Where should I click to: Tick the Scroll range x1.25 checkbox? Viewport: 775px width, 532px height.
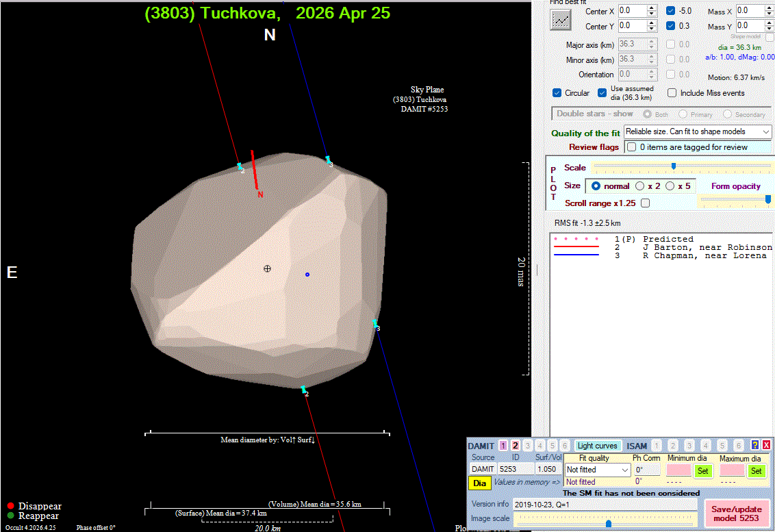pyautogui.click(x=645, y=203)
